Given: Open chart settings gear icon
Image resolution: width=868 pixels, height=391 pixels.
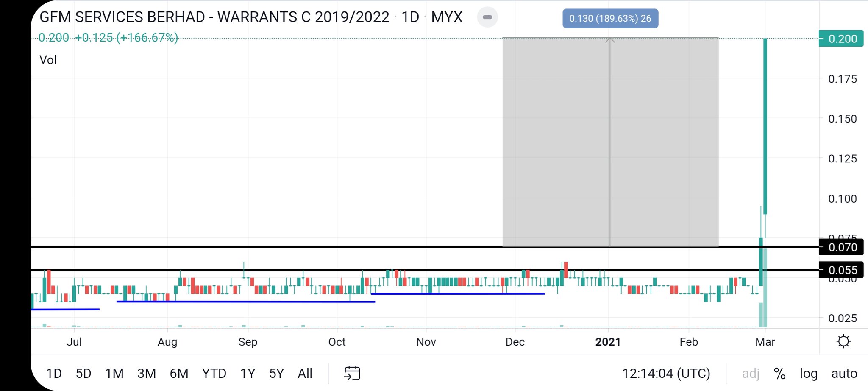Looking at the screenshot, I should [843, 341].
